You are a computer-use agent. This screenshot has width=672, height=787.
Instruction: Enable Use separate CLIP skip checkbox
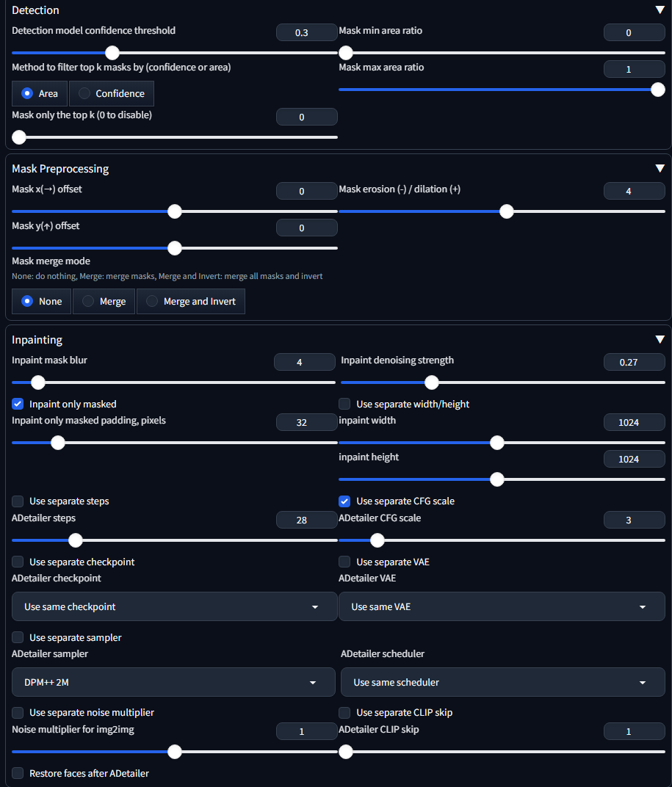coord(344,712)
